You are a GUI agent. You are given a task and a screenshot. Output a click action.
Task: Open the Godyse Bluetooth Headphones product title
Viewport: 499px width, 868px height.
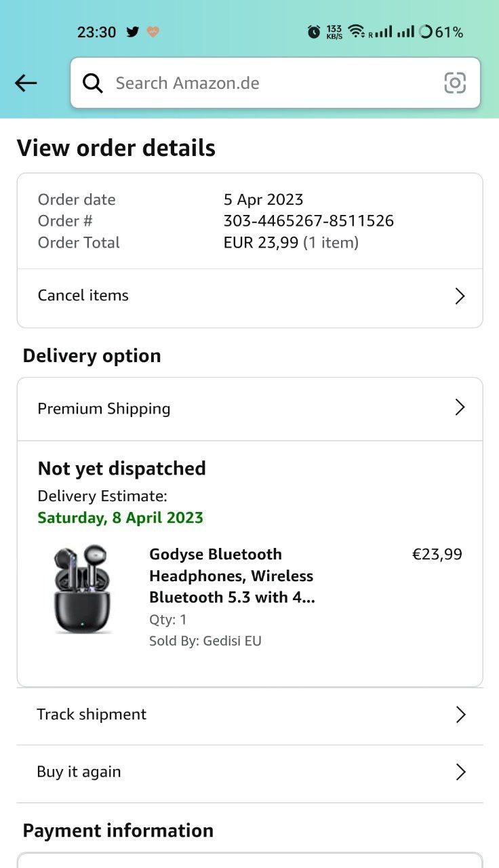tap(231, 576)
